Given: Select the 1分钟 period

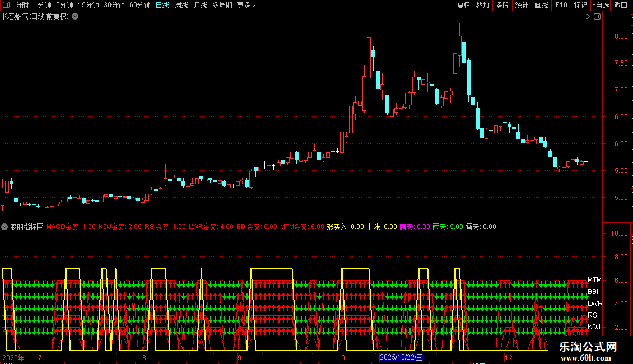Looking at the screenshot, I should (43, 5).
